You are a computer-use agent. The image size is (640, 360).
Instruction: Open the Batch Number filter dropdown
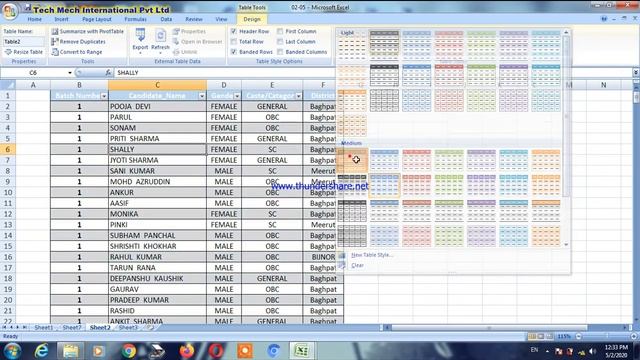(104, 96)
